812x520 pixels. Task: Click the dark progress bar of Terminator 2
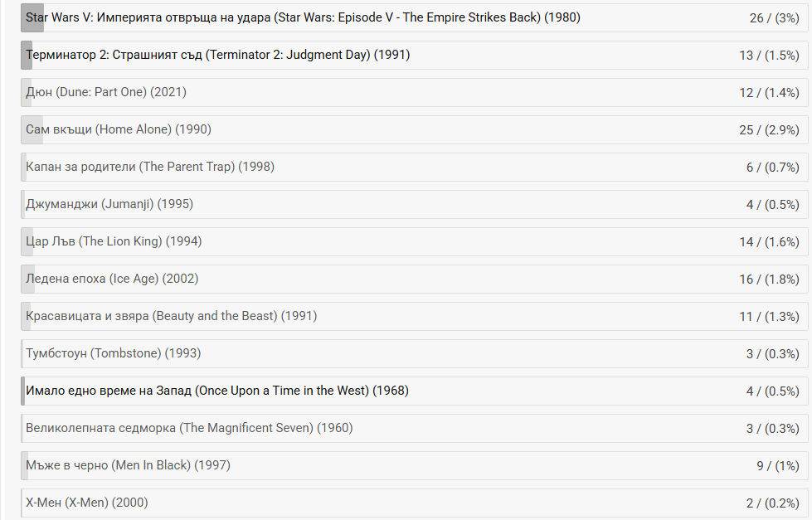click(27, 55)
